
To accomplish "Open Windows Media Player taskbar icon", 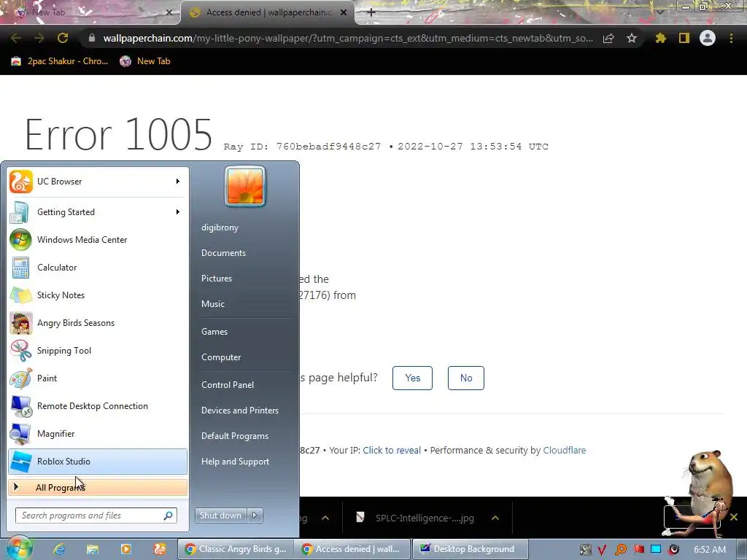I will click(125, 549).
